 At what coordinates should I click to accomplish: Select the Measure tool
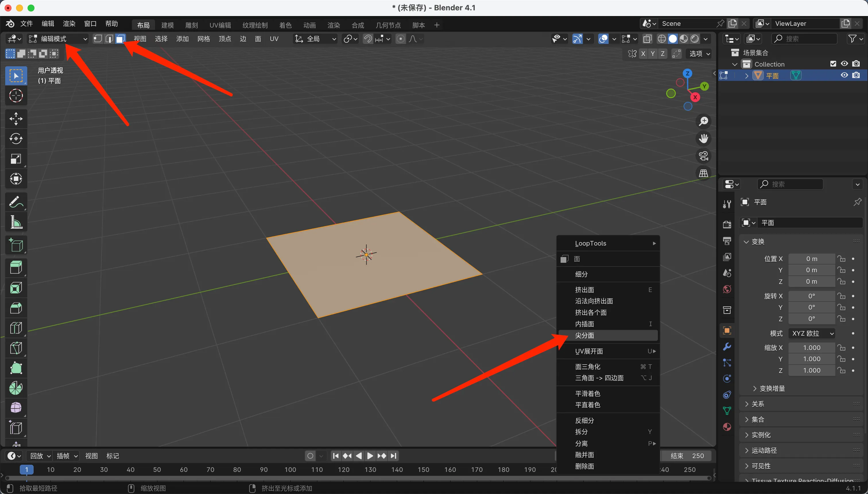16,222
